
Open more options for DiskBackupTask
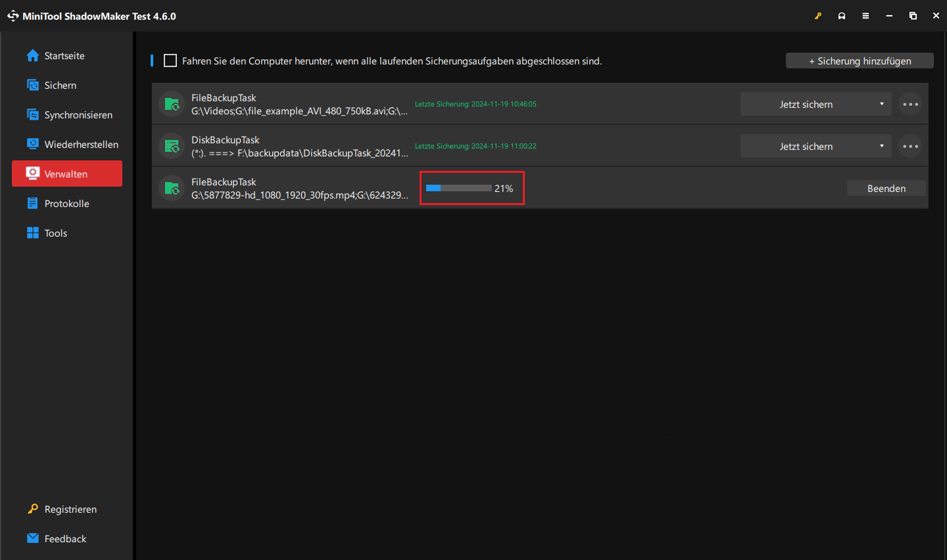(910, 146)
